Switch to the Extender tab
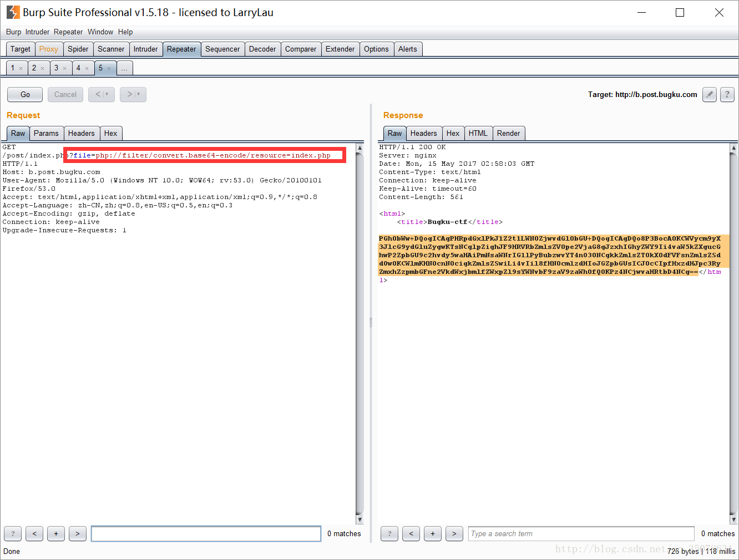 340,49
